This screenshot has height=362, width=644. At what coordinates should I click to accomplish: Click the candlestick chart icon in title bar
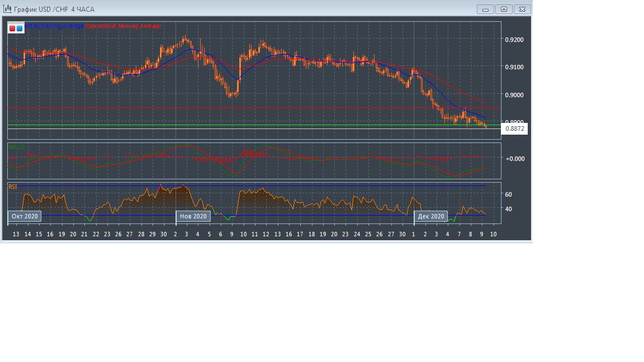click(x=8, y=9)
